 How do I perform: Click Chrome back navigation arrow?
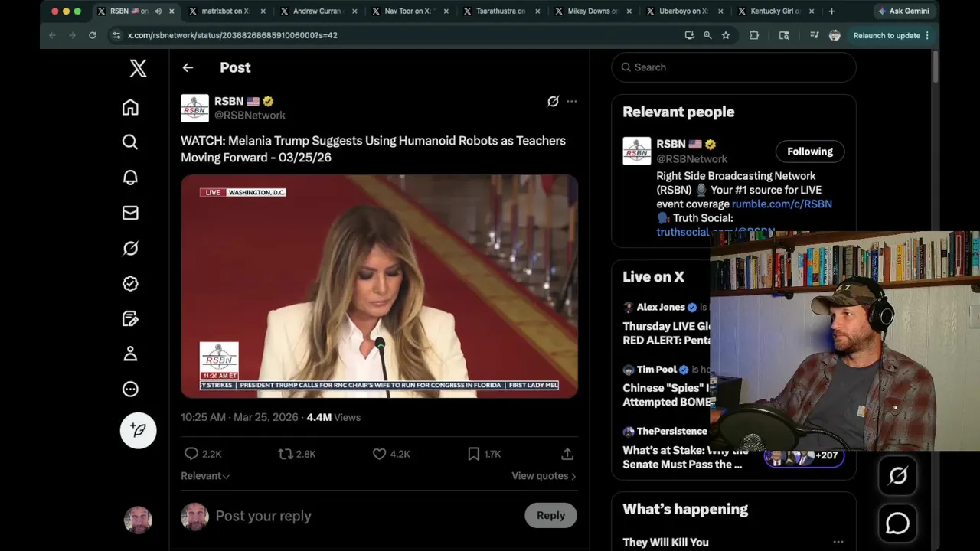click(52, 35)
